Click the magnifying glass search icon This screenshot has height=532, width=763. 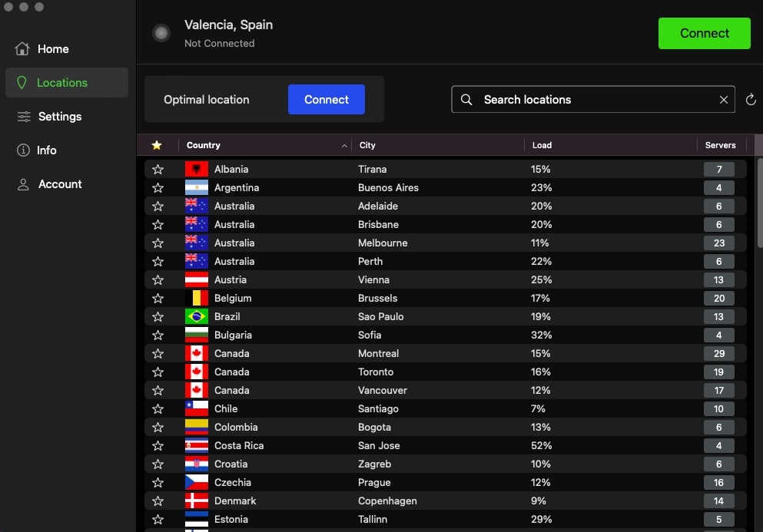pos(466,100)
